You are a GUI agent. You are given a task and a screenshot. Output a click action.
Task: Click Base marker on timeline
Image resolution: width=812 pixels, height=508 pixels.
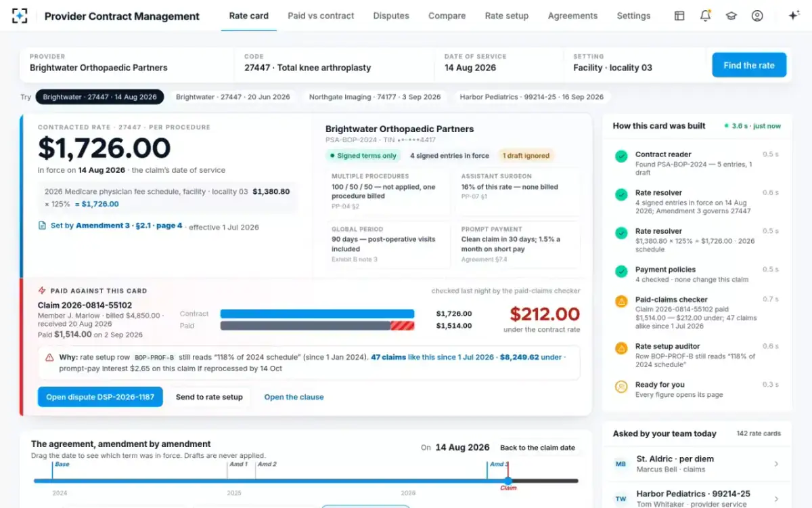click(x=62, y=465)
